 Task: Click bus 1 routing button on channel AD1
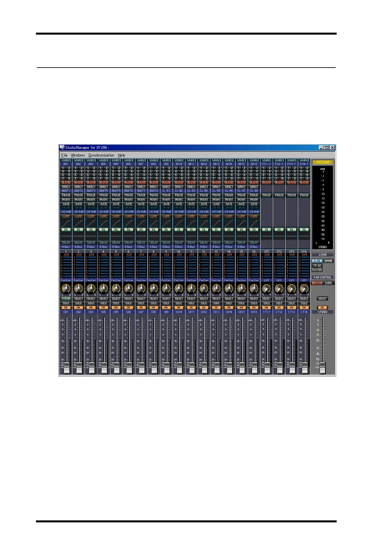tap(63, 168)
